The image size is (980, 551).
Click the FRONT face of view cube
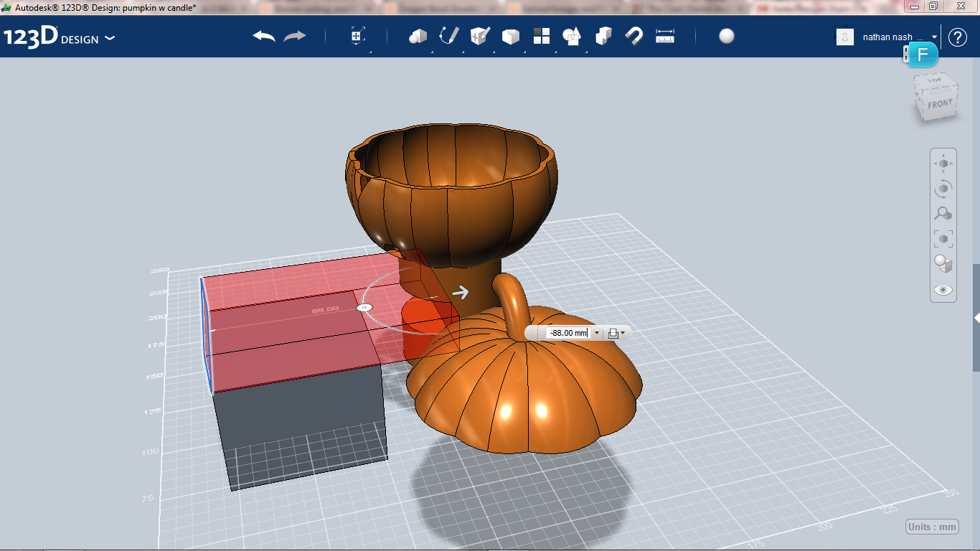click(940, 105)
